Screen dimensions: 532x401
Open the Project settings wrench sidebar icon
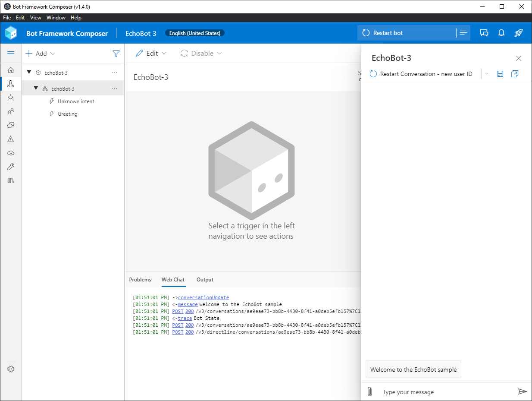coord(11,167)
